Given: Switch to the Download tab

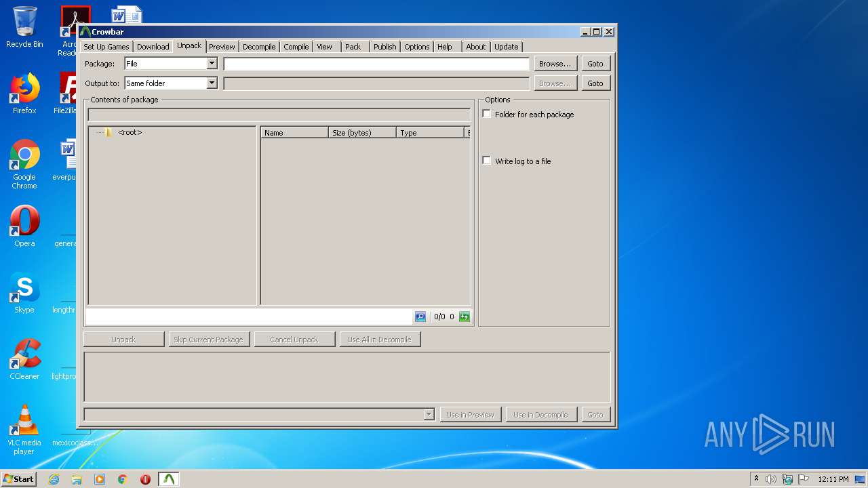Looking at the screenshot, I should point(153,47).
